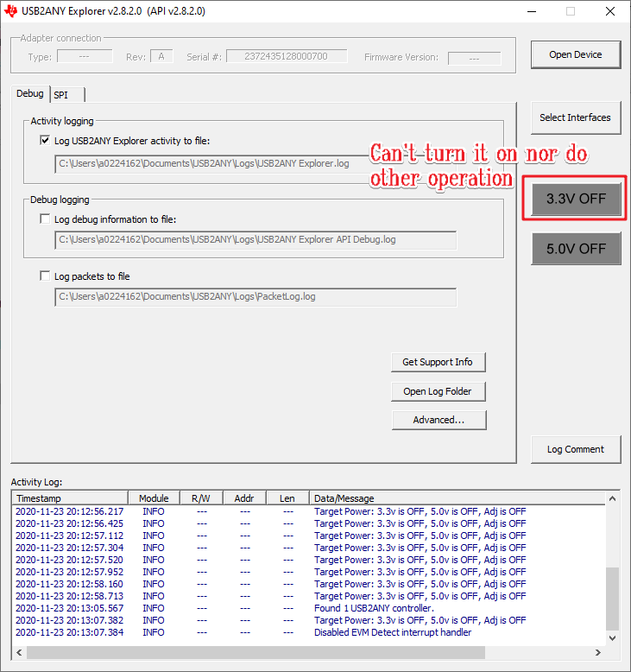Toggle the 3.3V OFF power button

[576, 199]
